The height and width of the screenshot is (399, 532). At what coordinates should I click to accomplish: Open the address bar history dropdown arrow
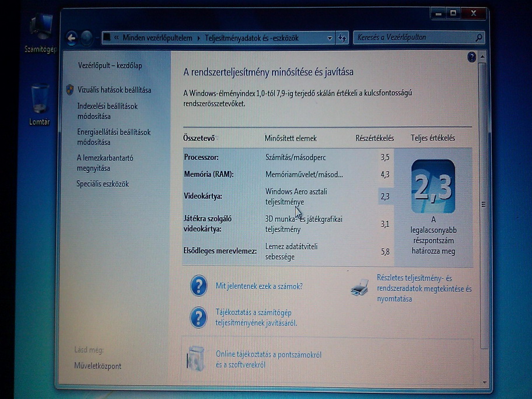(x=329, y=38)
